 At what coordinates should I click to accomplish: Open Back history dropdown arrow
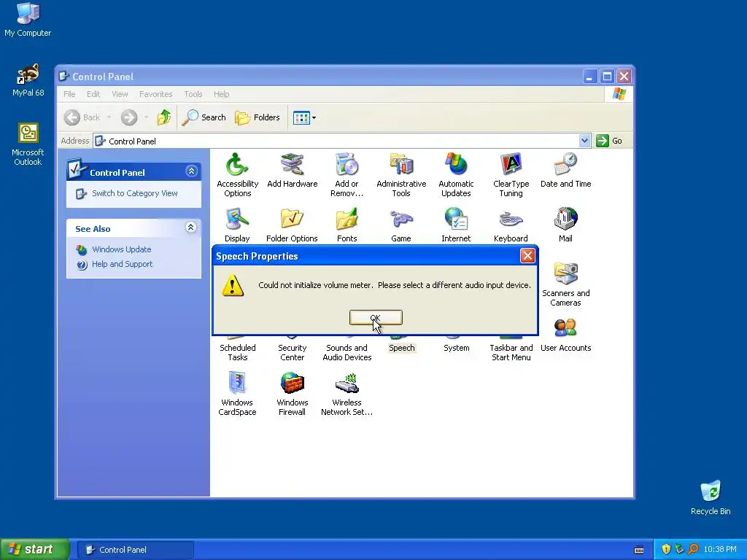point(109,117)
